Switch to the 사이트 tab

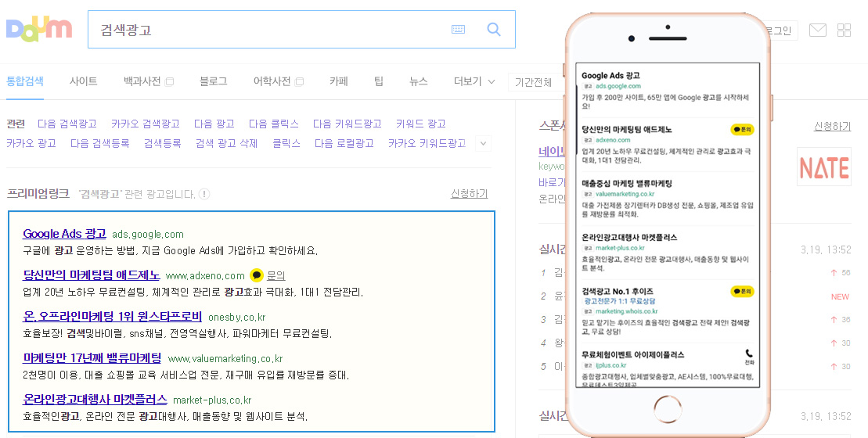[x=83, y=81]
